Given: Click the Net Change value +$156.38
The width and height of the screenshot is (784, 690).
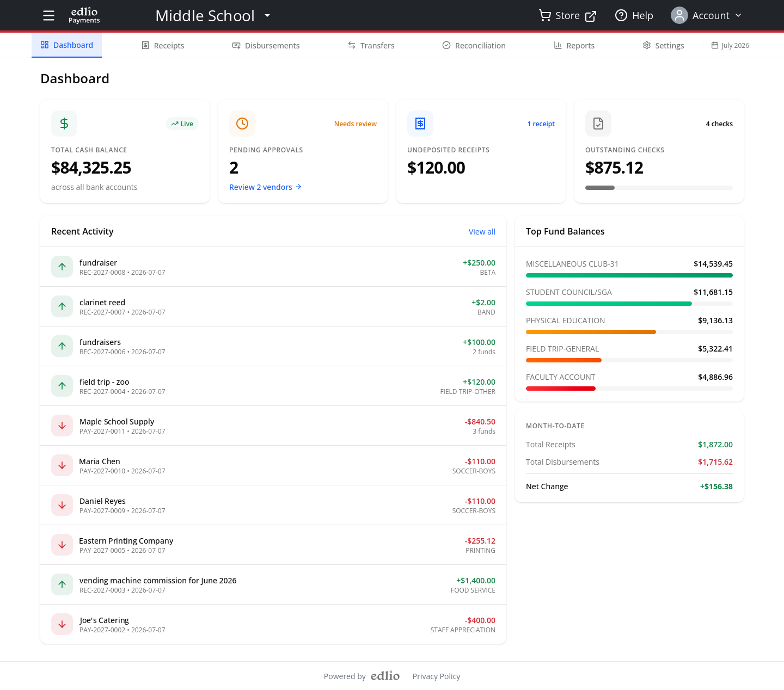Looking at the screenshot, I should [x=716, y=486].
